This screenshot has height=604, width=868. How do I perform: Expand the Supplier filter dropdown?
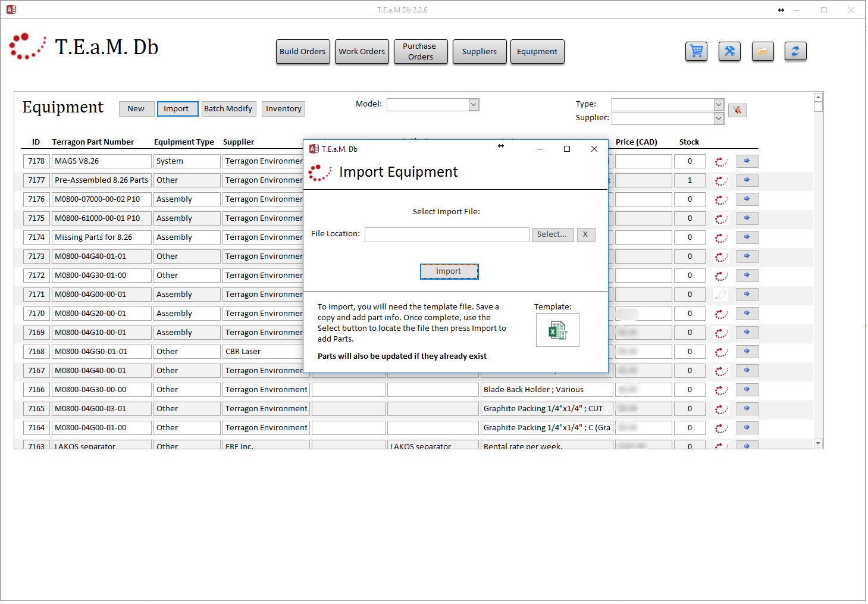click(719, 118)
